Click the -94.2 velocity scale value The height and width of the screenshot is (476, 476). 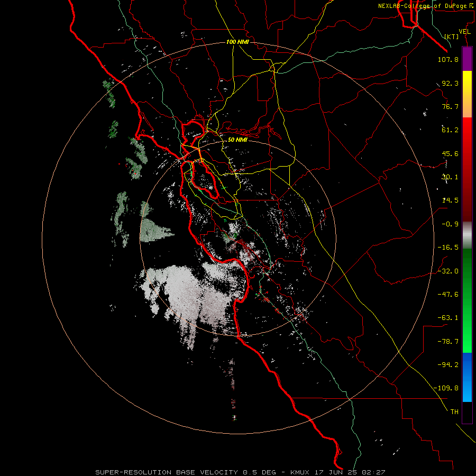[448, 364]
